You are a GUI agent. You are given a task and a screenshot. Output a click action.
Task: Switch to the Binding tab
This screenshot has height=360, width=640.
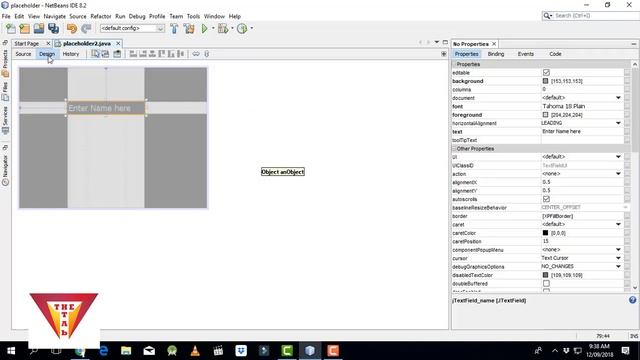[x=496, y=54]
